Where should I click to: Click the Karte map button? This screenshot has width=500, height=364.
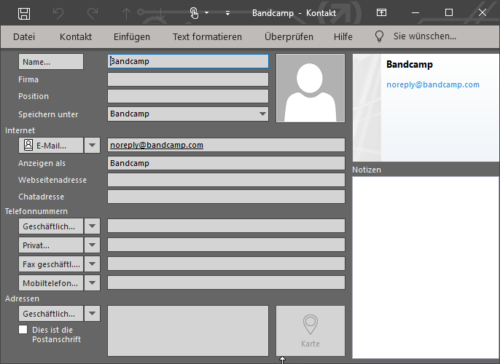tap(310, 331)
